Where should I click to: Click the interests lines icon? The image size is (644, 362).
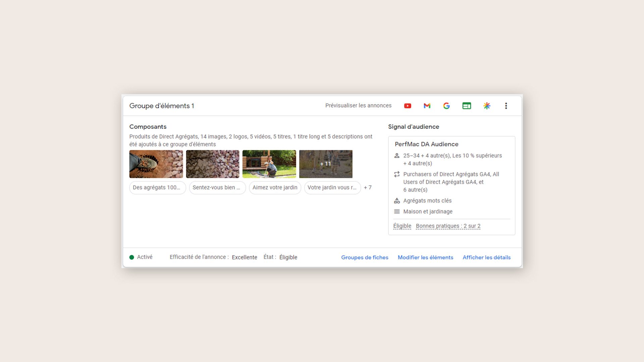point(397,212)
